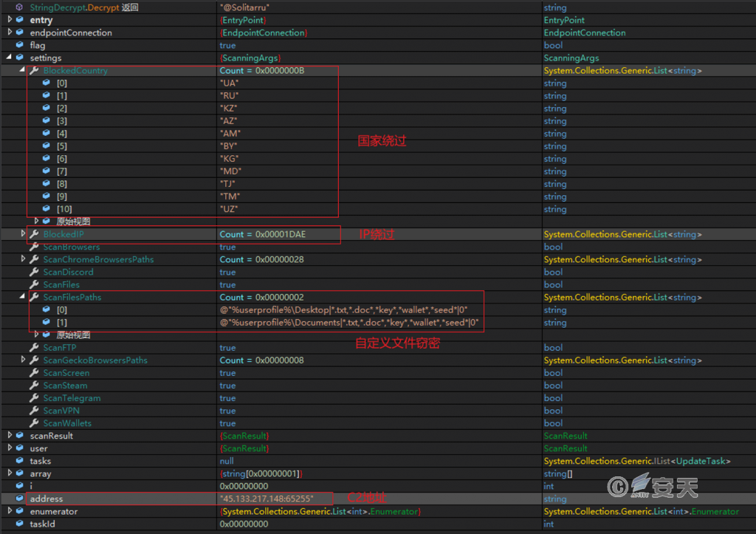The image size is (756, 534).
Task: Click the Desktop path value under ScanFilesPaths
Action: click(343, 310)
